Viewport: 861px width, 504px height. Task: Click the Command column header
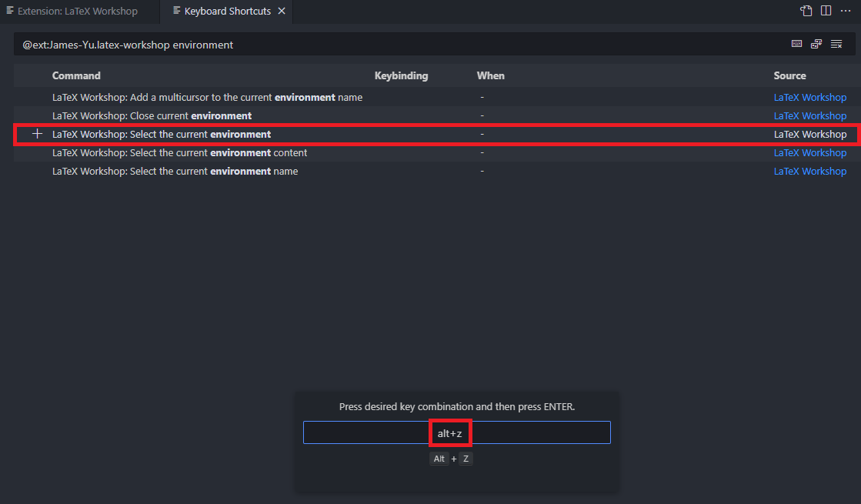[x=76, y=75]
